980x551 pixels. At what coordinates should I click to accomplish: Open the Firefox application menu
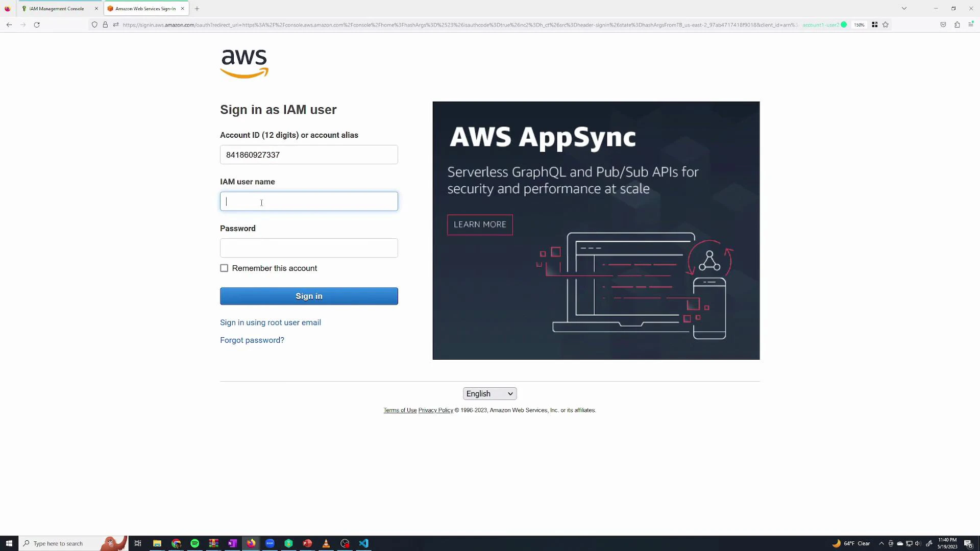pyautogui.click(x=971, y=24)
